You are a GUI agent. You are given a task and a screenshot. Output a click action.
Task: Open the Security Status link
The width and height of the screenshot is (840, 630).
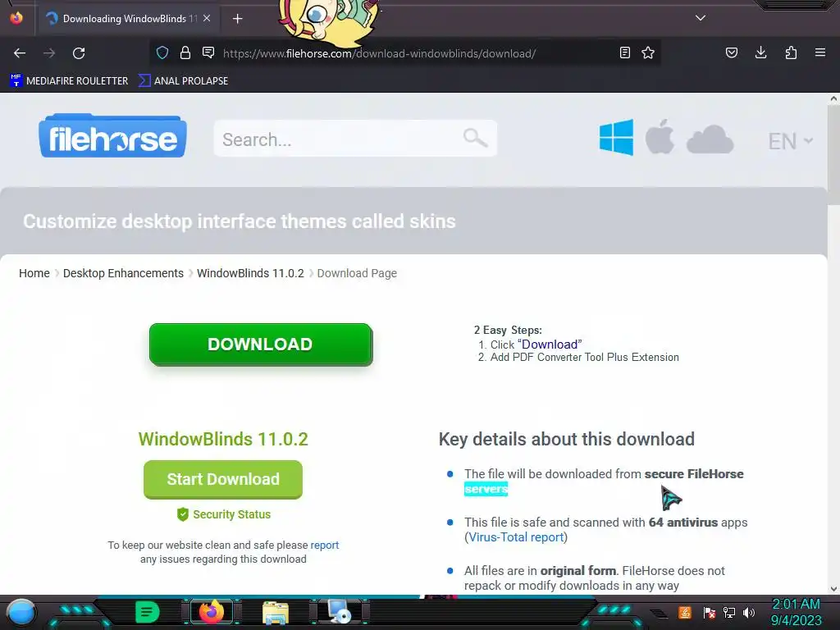[x=224, y=514]
